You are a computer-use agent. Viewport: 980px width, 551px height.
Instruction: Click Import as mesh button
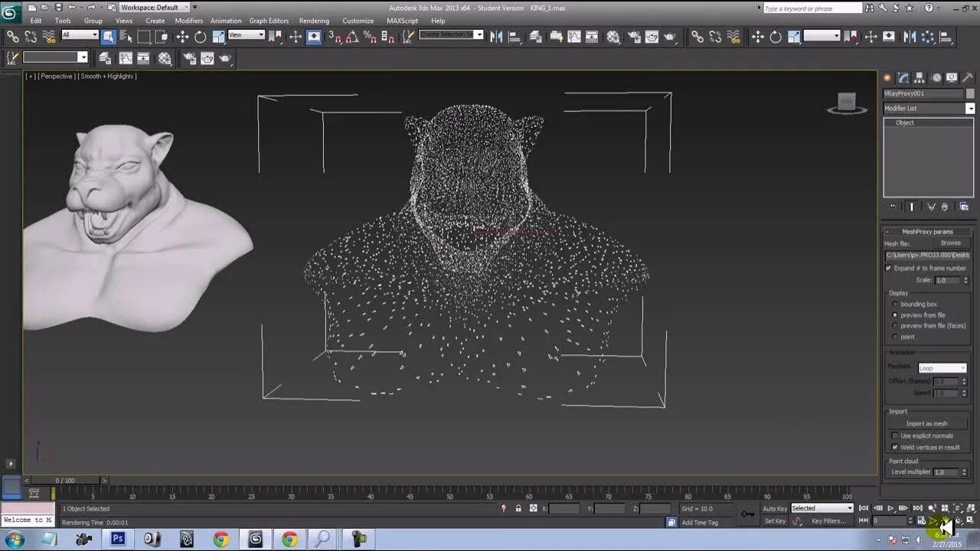[926, 423]
